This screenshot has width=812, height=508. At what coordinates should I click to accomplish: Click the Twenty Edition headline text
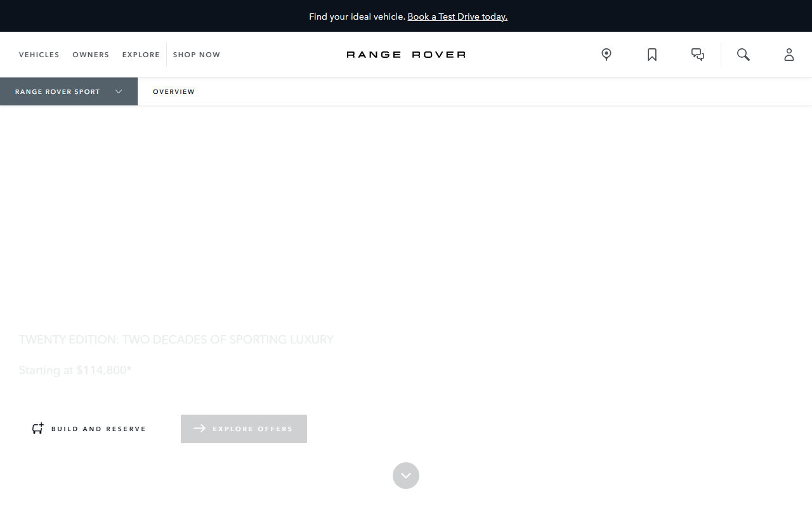click(176, 340)
